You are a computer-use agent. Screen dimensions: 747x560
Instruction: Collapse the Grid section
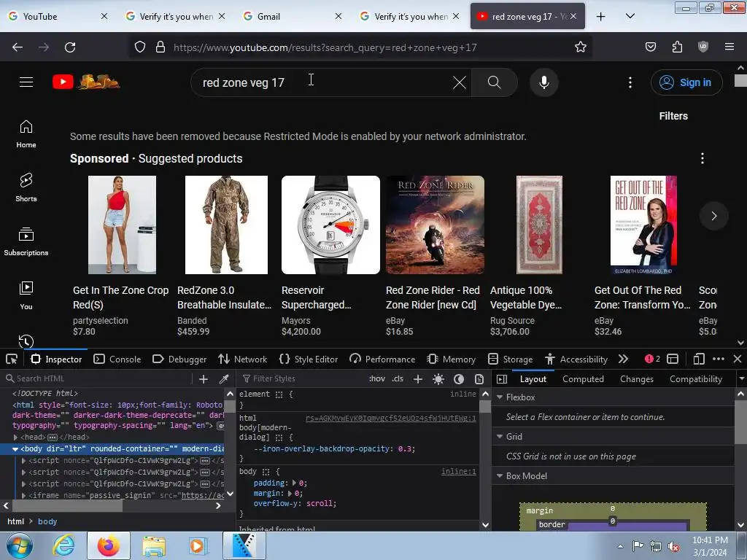point(500,436)
